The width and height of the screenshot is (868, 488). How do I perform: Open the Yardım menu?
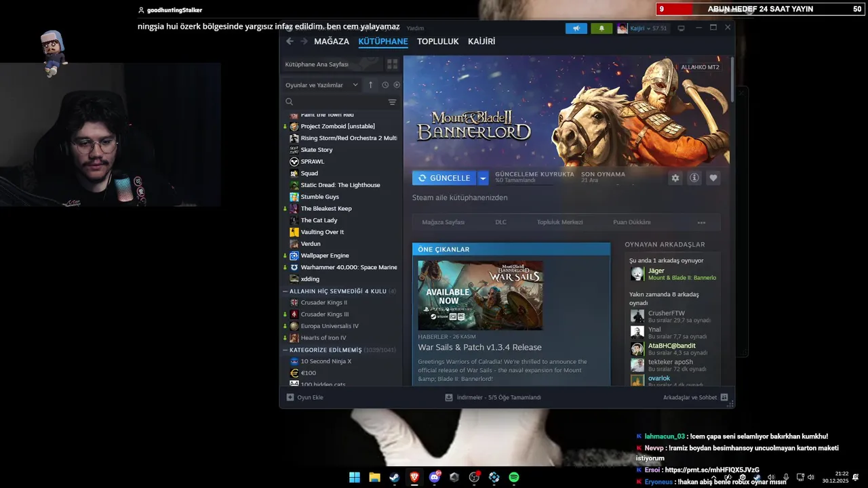[415, 28]
